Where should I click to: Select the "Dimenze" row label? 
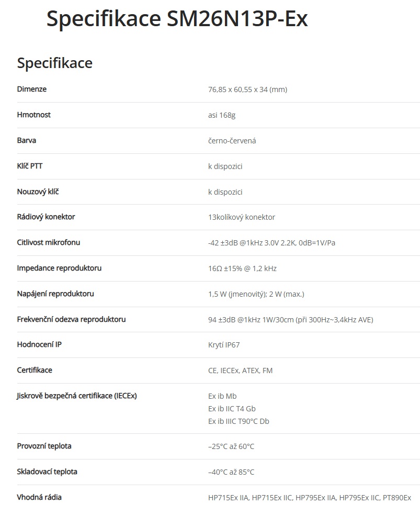32,89
